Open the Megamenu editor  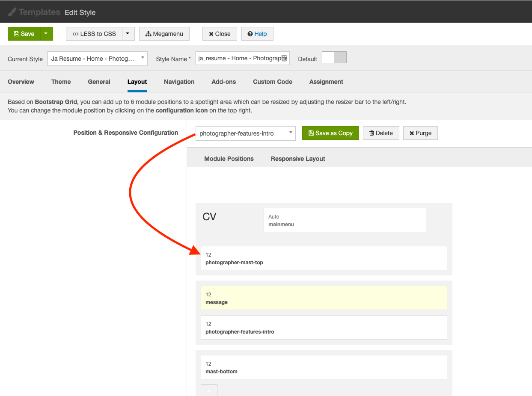tap(164, 34)
